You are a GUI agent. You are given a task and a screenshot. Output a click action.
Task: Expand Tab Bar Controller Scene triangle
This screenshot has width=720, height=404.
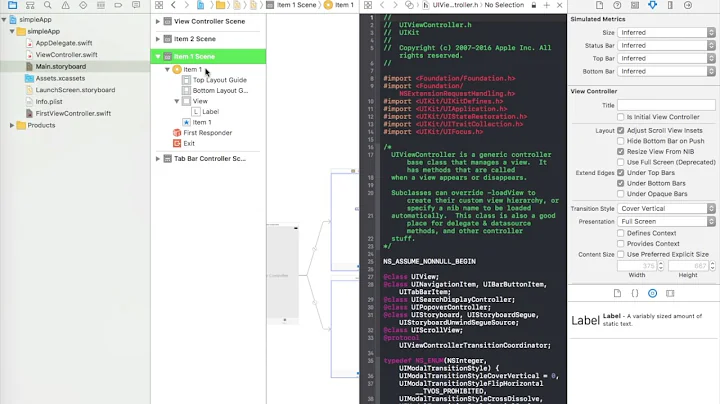tap(158, 158)
